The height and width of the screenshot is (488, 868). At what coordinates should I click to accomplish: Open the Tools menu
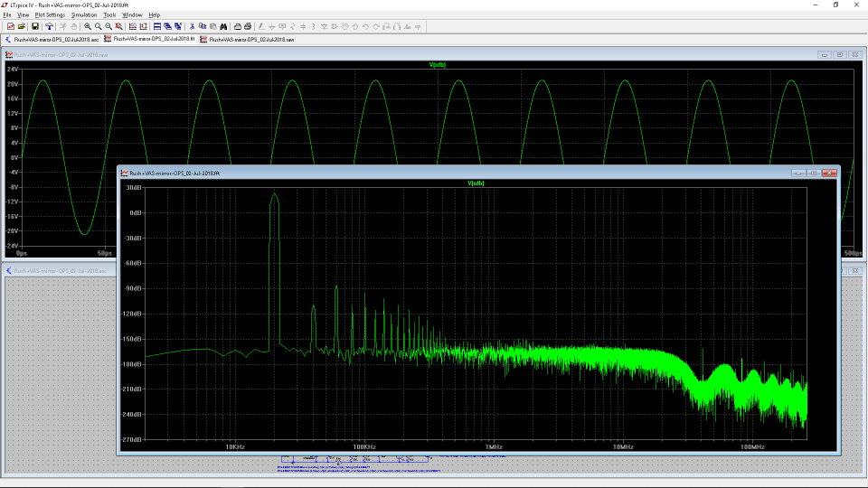[109, 15]
